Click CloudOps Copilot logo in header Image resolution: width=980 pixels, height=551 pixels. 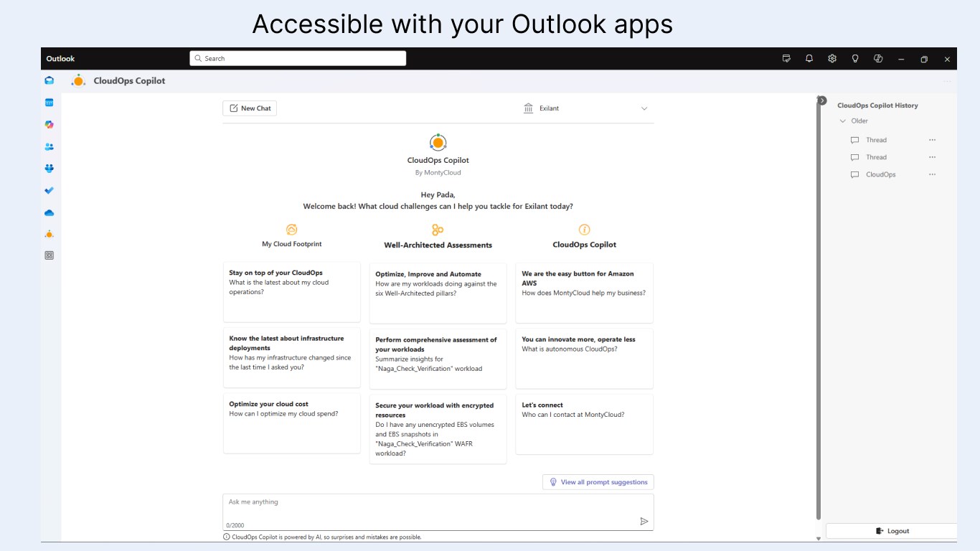(x=78, y=80)
